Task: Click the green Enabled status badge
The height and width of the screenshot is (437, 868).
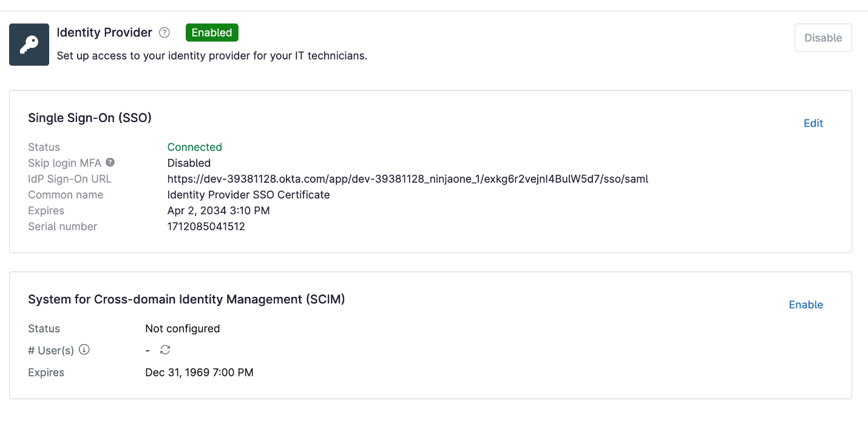Action: click(x=212, y=33)
